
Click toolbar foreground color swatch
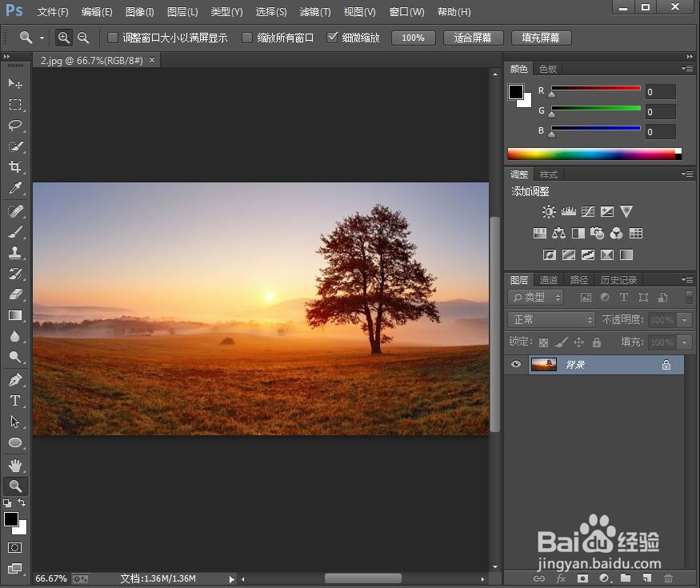(10, 520)
